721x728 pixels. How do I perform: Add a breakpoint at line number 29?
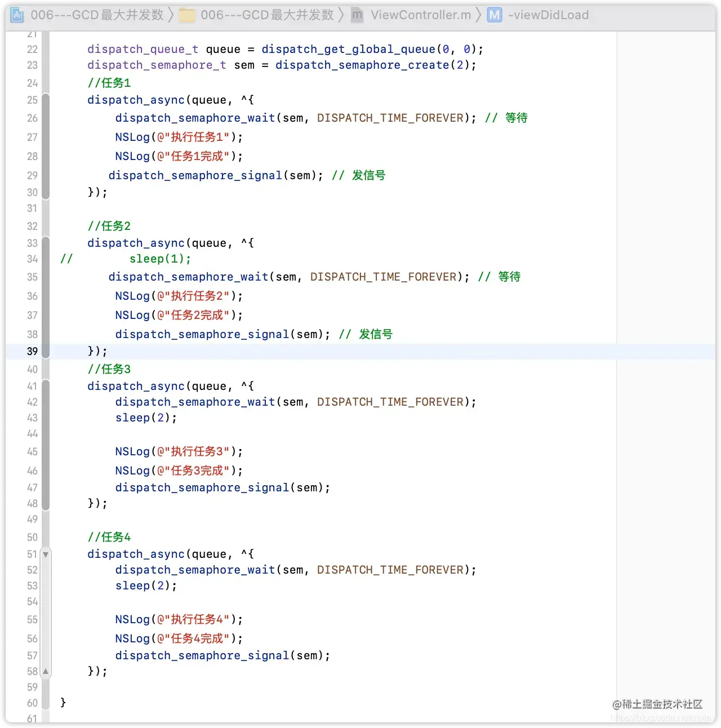click(32, 176)
